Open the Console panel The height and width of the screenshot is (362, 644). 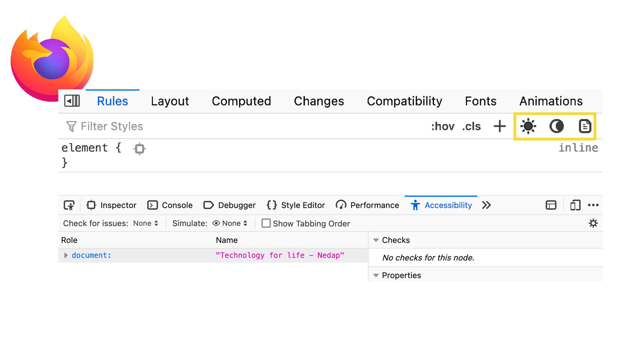point(170,205)
